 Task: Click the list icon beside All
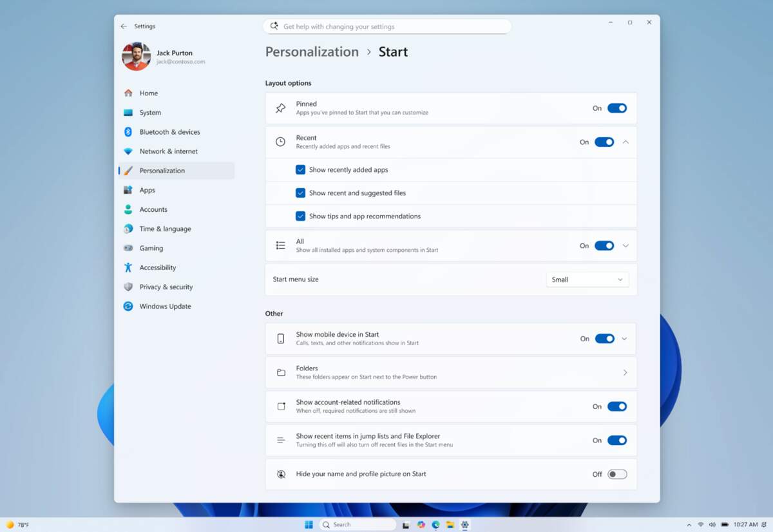280,245
